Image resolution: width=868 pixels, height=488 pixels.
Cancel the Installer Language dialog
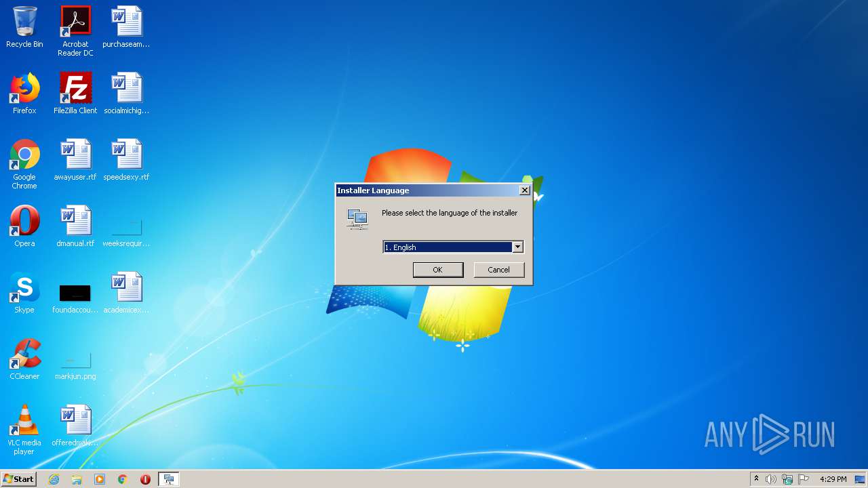498,270
